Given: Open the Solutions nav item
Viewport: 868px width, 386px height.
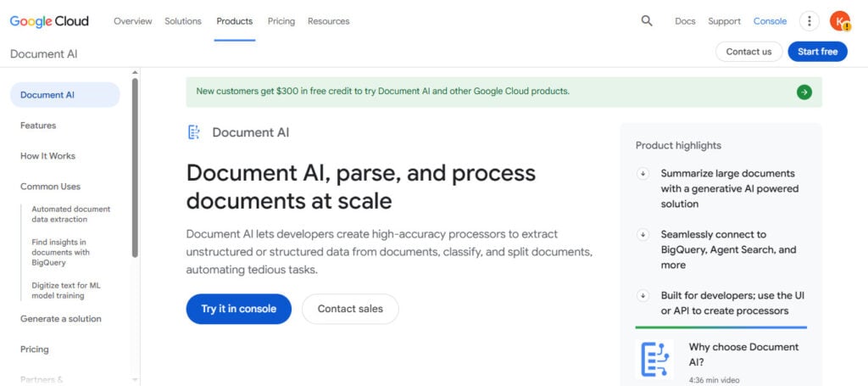Looking at the screenshot, I should 183,21.
